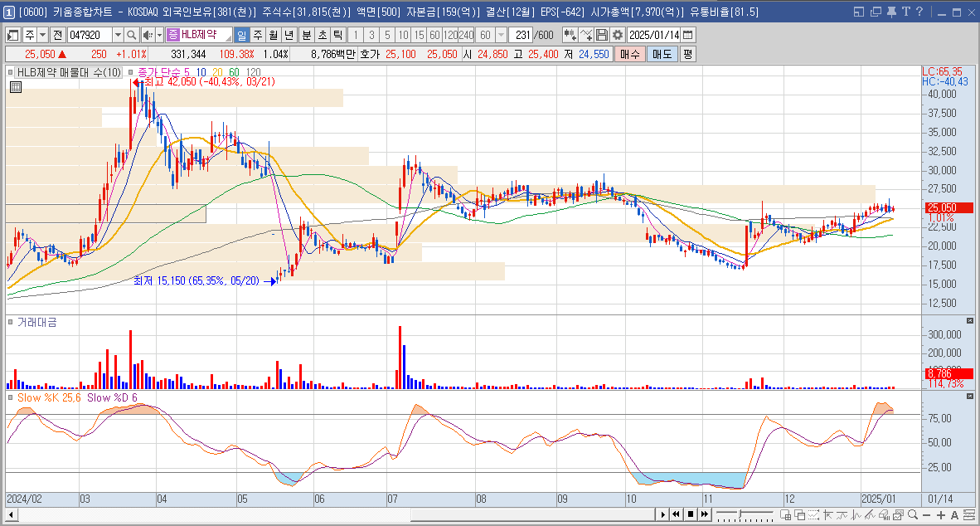This screenshot has height=526, width=980.
Task: Click the eraser icon in bottom toolbar
Action: [x=884, y=514]
